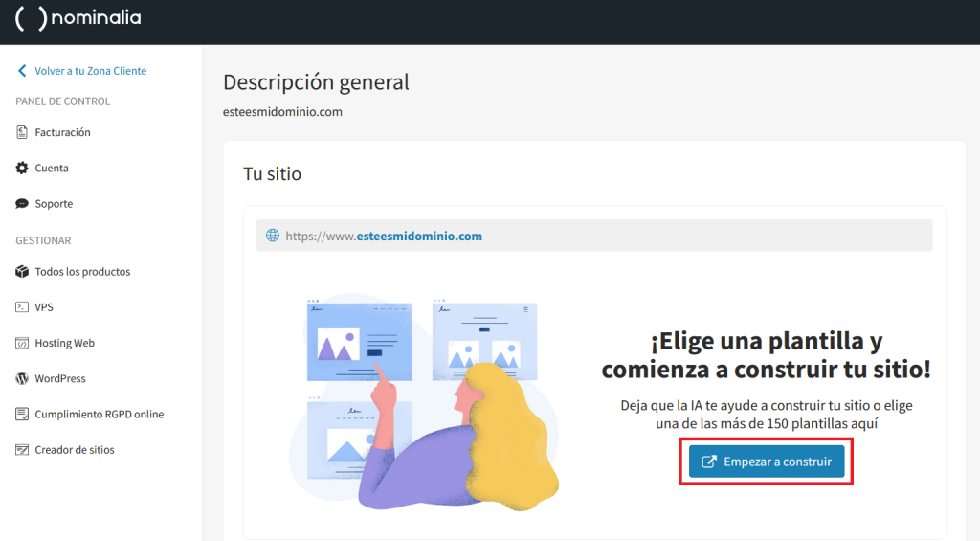The image size is (980, 541).
Task: Click the external link icon on Empezar a construir
Action: 709,462
